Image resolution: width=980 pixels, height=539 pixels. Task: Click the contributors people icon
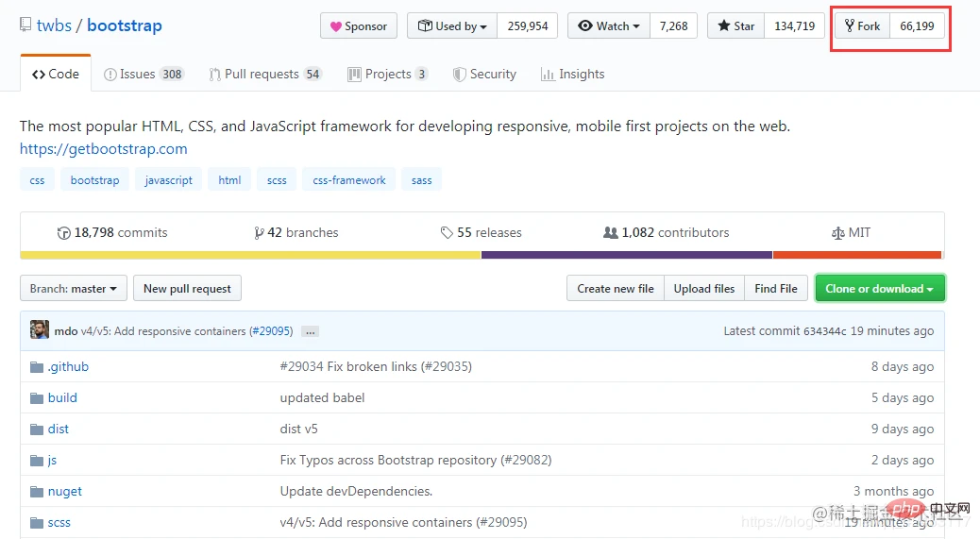click(x=611, y=233)
